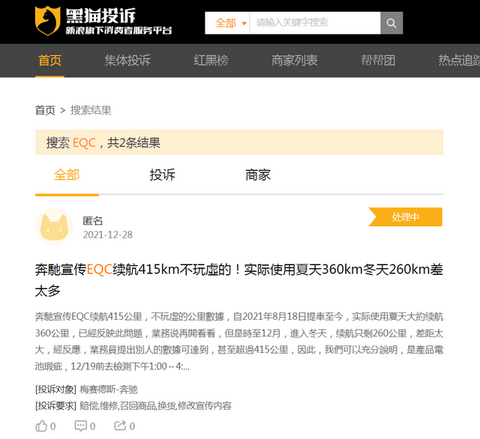Image resolution: width=480 pixels, height=439 pixels.
Task: Click the anonymous user's cat avatar
Action: tap(54, 227)
